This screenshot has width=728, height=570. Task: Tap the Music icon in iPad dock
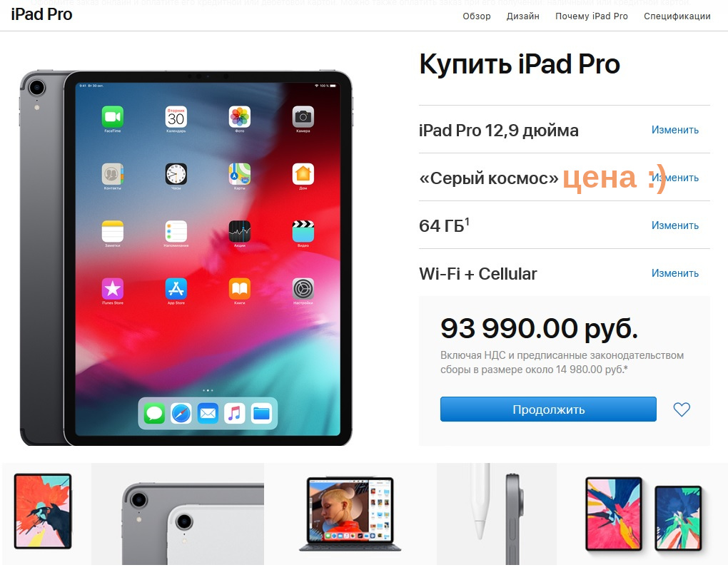(235, 413)
